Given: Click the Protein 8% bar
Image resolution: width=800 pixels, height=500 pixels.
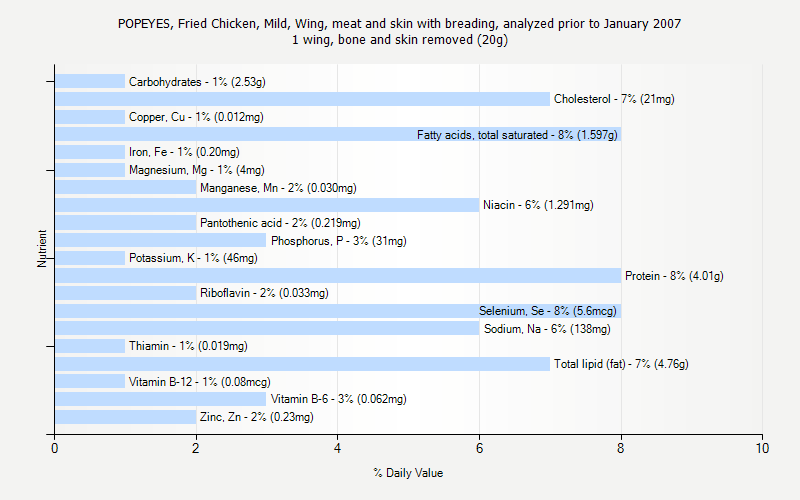Looking at the screenshot, I should tap(337, 276).
